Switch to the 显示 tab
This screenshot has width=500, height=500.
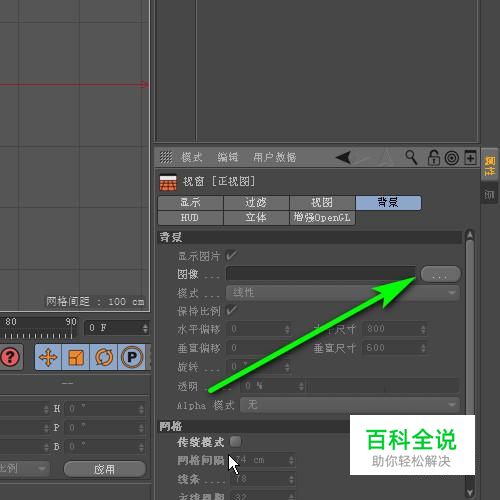coord(190,203)
